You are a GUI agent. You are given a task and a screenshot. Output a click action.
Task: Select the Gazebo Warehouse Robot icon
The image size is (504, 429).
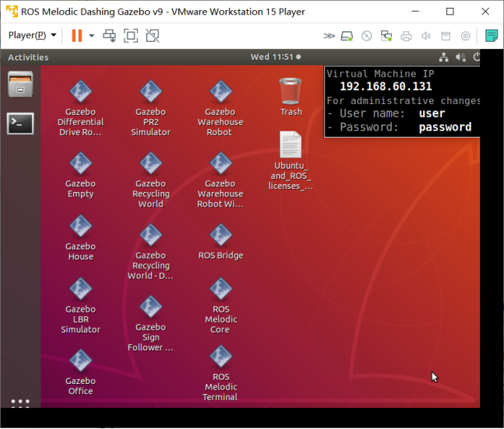point(221,107)
